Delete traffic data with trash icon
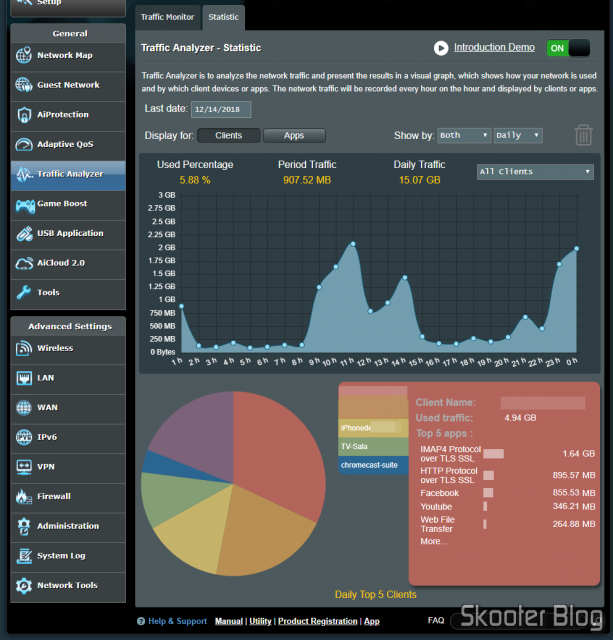This screenshot has width=613, height=640. coord(583,135)
